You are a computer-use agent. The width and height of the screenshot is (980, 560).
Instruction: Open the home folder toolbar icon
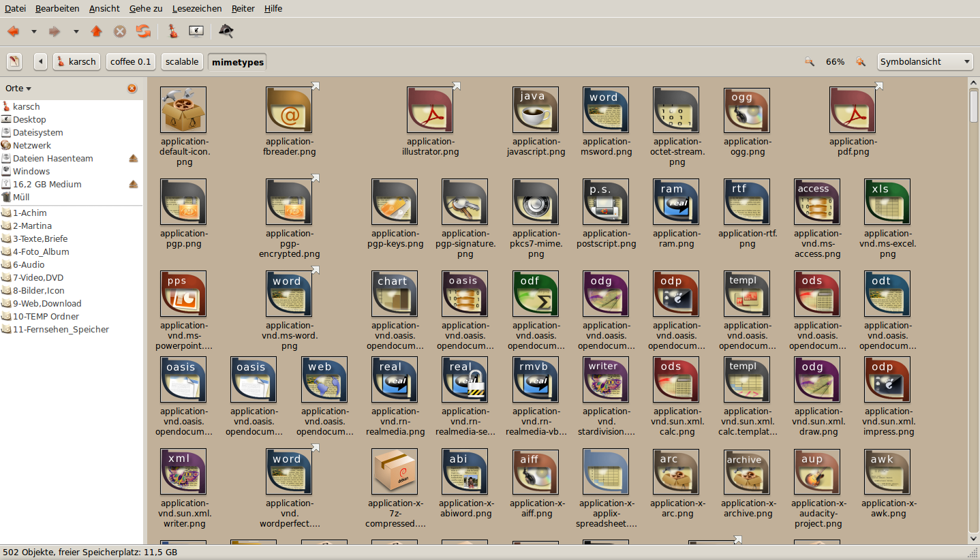point(173,31)
